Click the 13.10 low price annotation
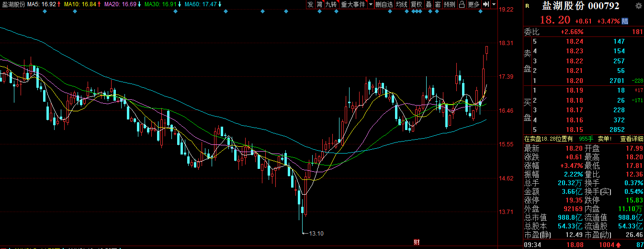 [316, 234]
